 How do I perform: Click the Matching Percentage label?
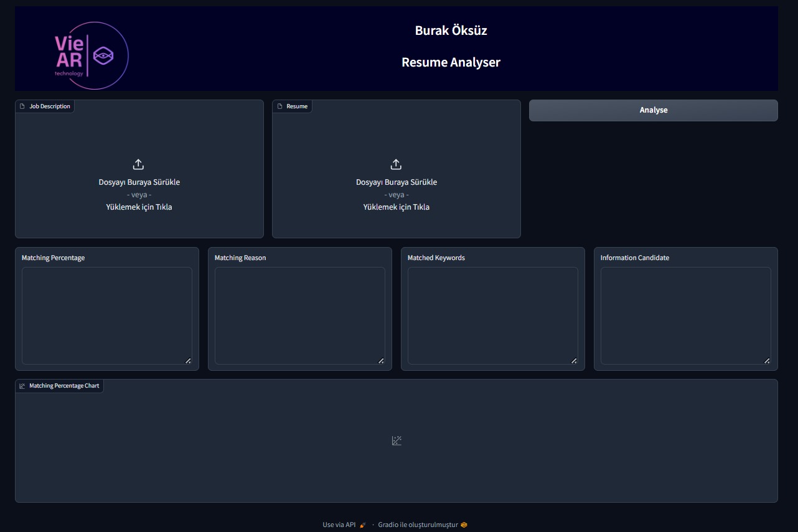click(54, 258)
